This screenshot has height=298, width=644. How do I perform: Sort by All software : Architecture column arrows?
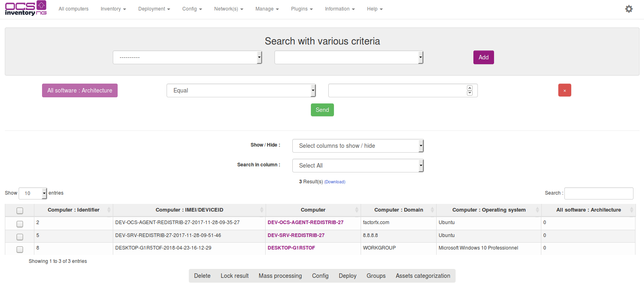coord(631,210)
